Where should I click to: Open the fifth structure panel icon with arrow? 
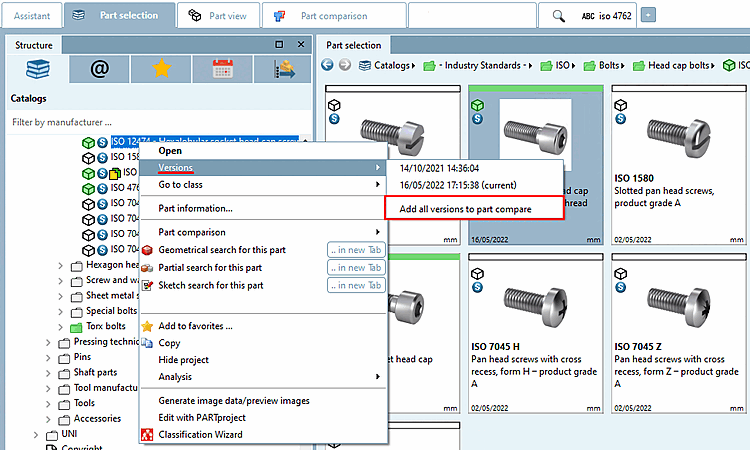284,69
